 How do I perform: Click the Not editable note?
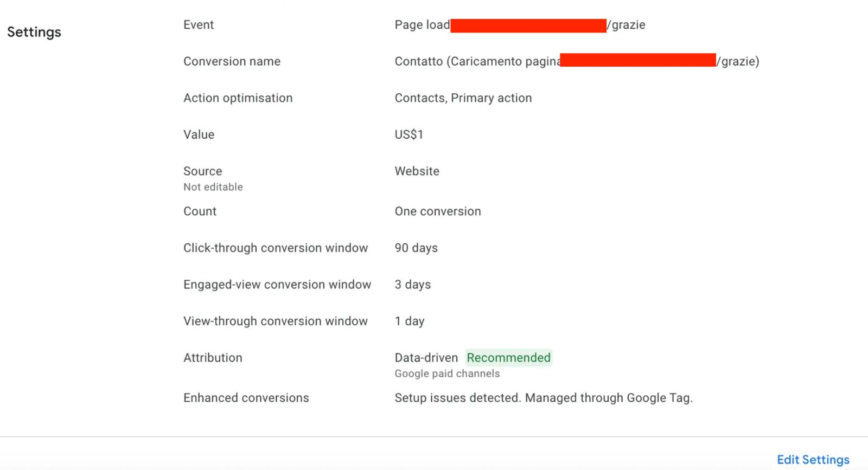pyautogui.click(x=213, y=187)
